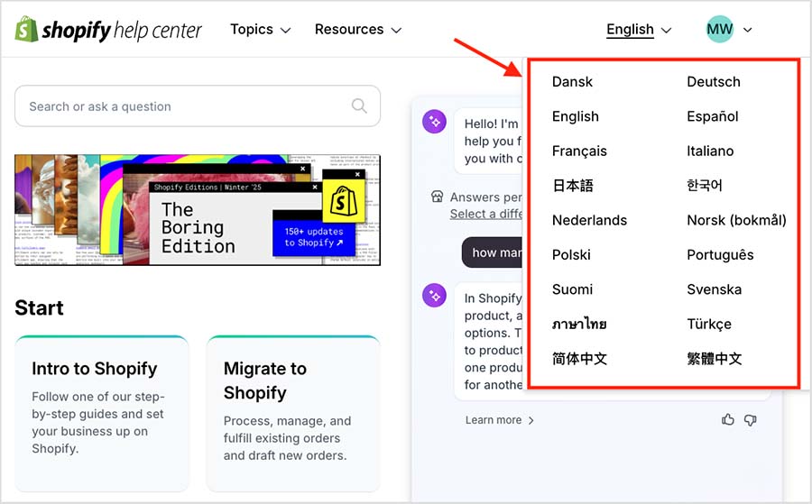This screenshot has width=812, height=504.
Task: Open the Intro to Shopify card
Action: pyautogui.click(x=101, y=414)
